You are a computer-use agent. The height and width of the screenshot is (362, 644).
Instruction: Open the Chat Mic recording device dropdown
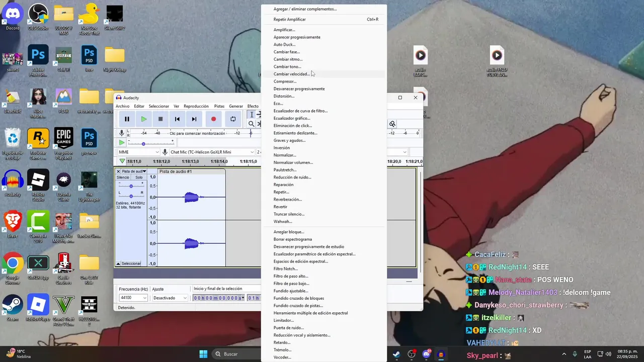212,152
